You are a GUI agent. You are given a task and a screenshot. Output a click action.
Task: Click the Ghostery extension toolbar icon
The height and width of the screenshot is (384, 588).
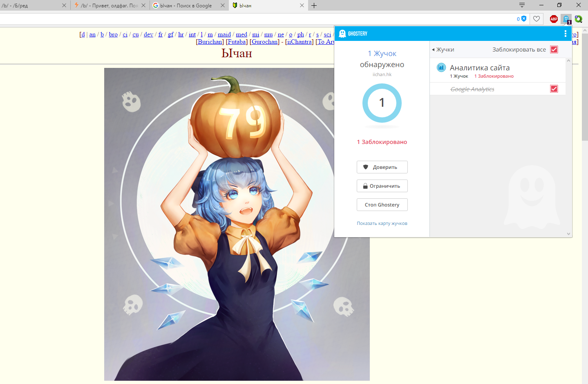click(566, 19)
